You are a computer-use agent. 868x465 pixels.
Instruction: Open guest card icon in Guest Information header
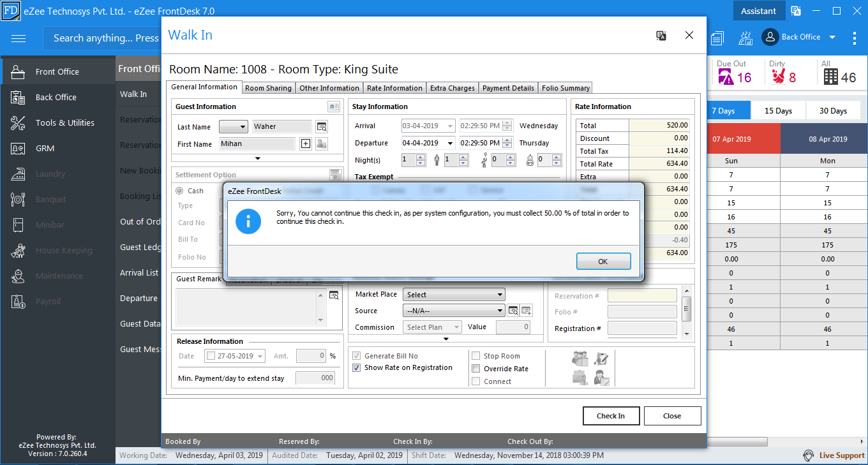pyautogui.click(x=334, y=107)
